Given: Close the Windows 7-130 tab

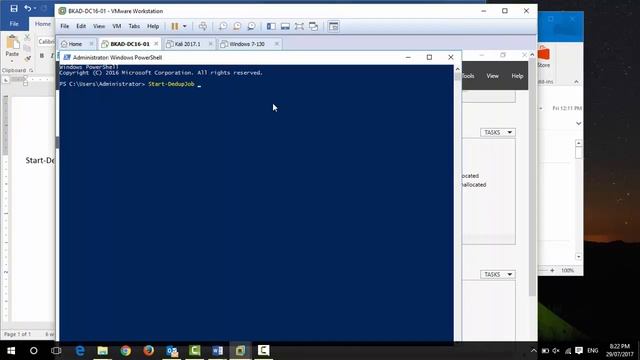Looking at the screenshot, I should coord(277,44).
